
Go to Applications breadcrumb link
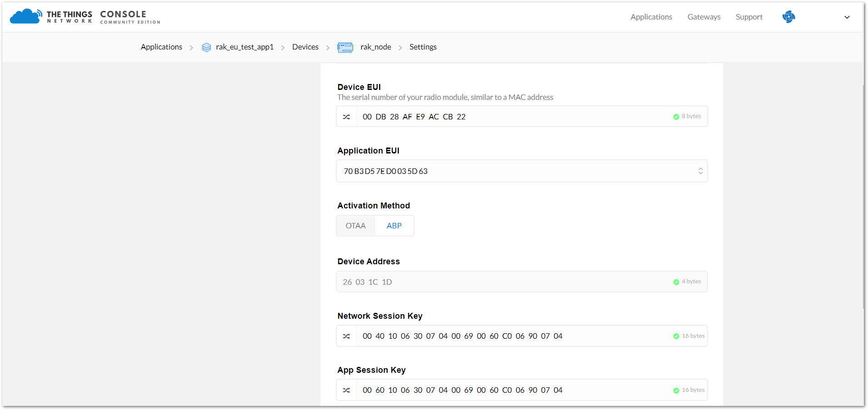click(161, 47)
